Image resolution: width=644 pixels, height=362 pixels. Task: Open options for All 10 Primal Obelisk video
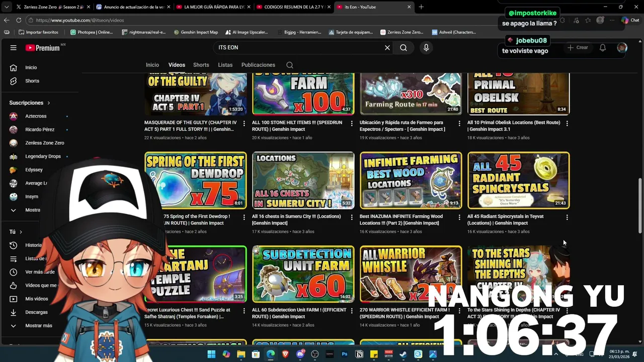point(567,123)
